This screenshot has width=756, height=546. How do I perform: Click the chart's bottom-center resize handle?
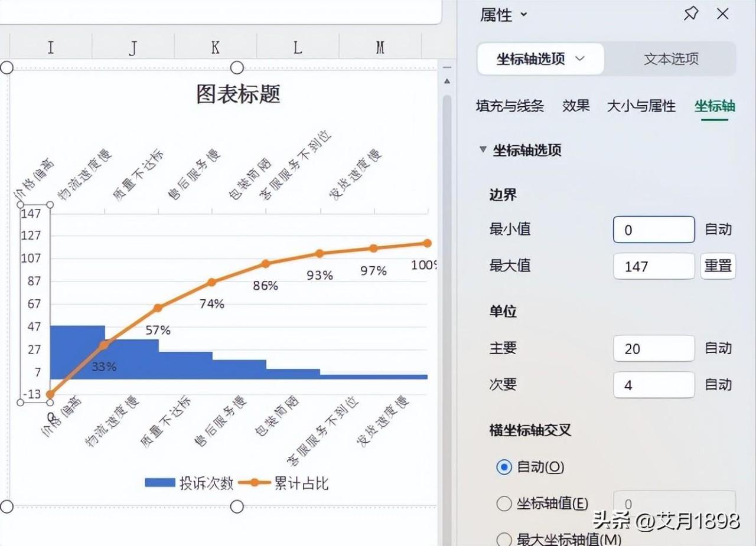(237, 506)
